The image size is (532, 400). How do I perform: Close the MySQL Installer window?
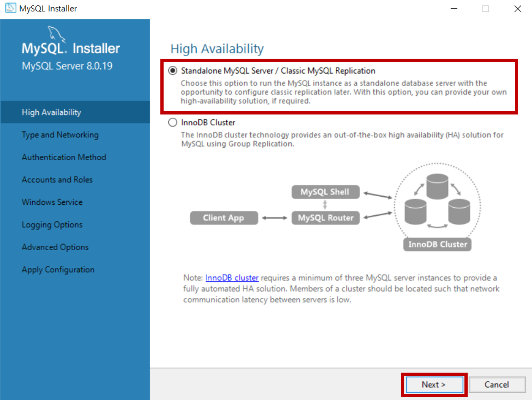pyautogui.click(x=518, y=9)
